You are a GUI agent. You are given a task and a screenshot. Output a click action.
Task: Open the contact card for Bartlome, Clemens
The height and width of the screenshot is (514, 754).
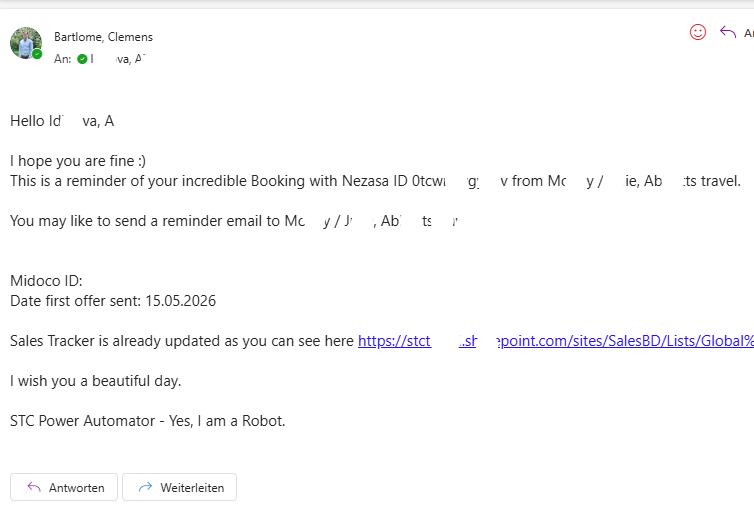point(103,37)
